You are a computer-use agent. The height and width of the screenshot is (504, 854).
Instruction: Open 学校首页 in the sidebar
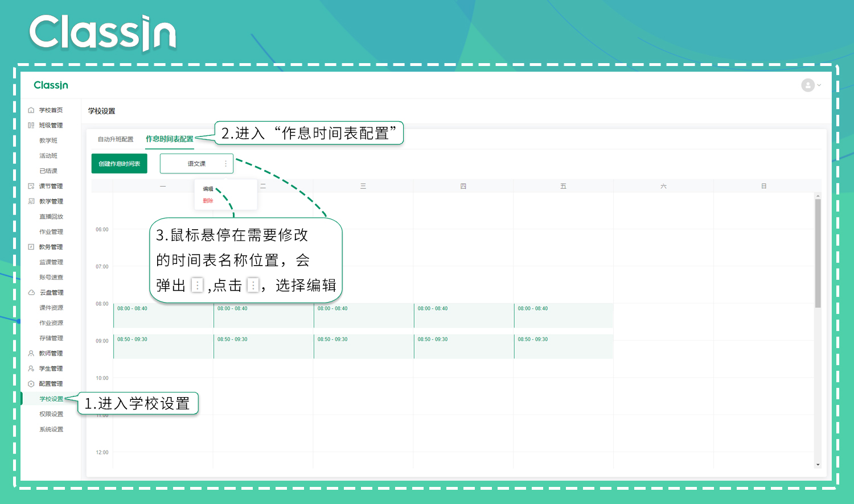(51, 110)
